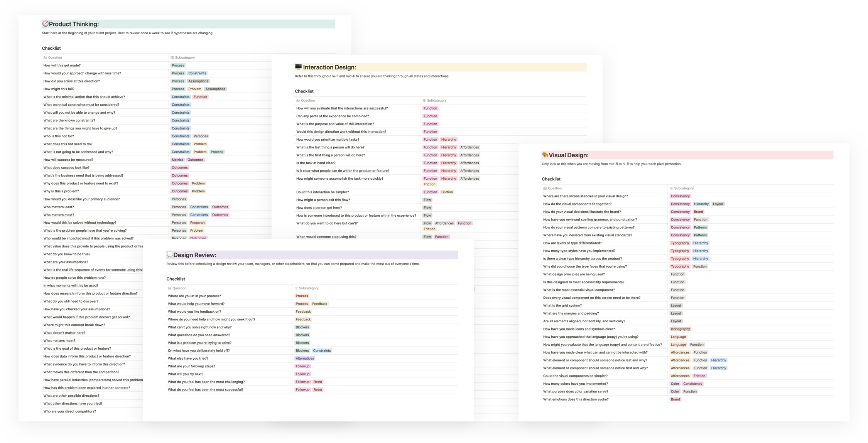868x443 pixels.
Task: Click the 'Design Review:' page heading
Action: [195, 255]
